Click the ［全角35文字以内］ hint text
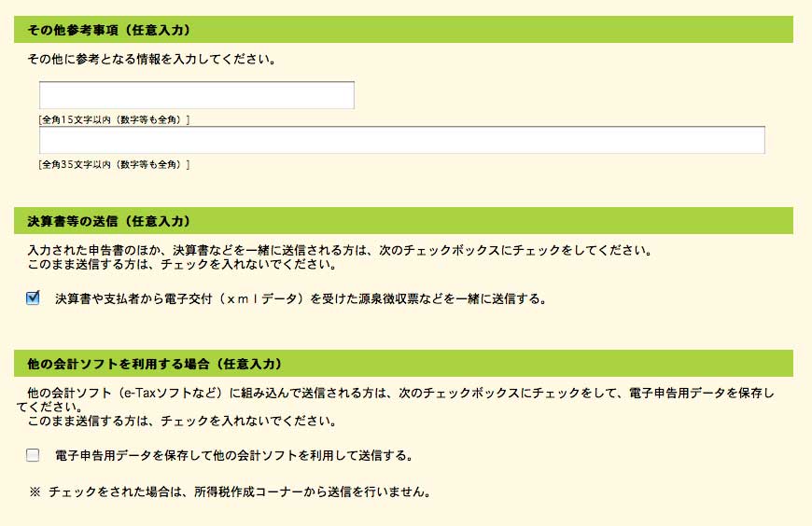The width and height of the screenshot is (812, 526). (x=114, y=165)
